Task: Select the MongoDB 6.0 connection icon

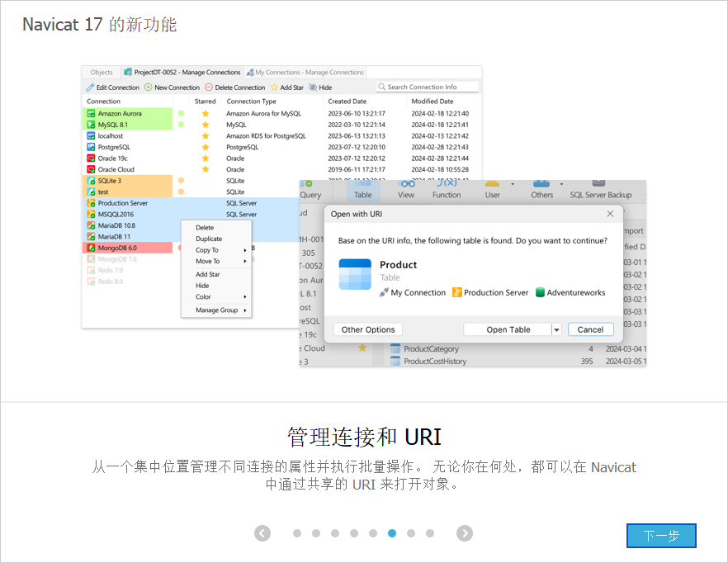Action: pos(91,248)
